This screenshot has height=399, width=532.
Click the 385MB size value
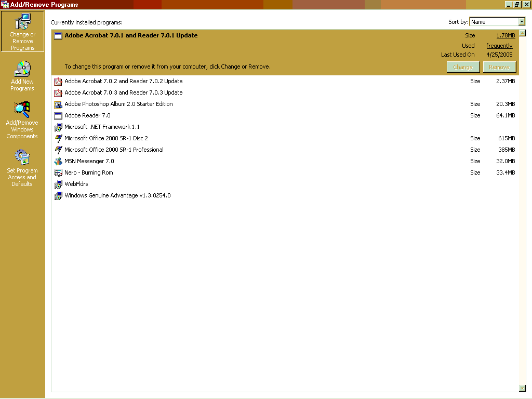point(507,150)
